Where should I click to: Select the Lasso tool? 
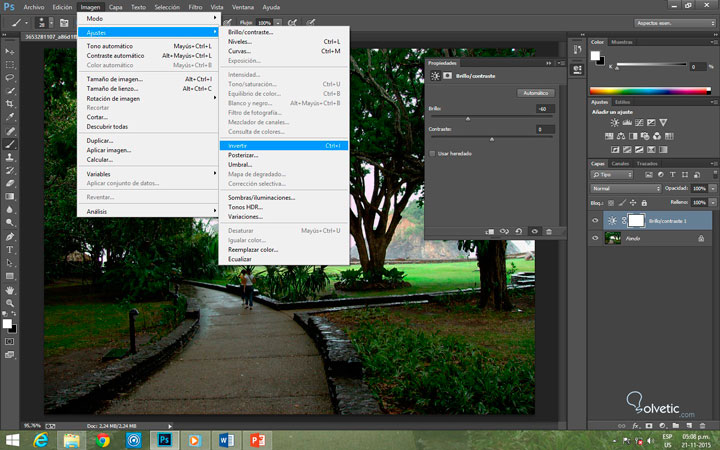[10, 78]
